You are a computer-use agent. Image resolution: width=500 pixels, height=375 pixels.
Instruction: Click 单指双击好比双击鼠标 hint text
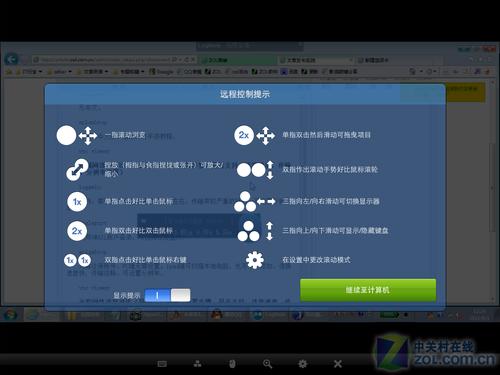tap(139, 231)
